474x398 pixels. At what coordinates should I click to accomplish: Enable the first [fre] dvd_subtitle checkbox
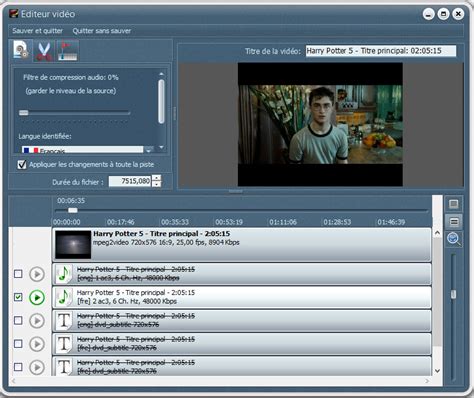18,344
